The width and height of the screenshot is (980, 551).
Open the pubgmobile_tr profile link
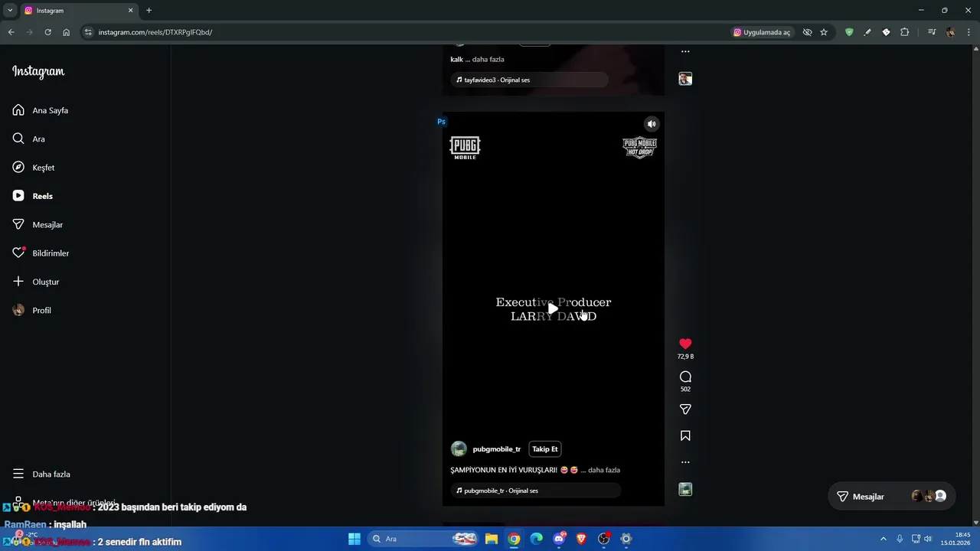pos(496,449)
